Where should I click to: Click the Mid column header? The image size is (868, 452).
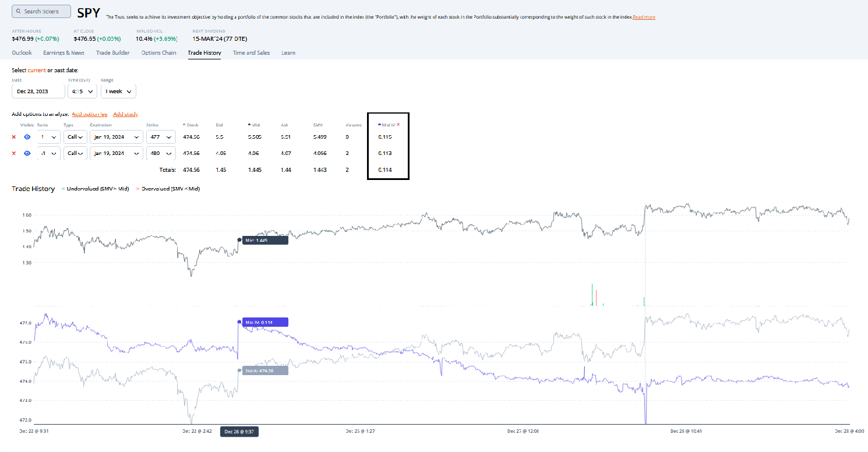(x=253, y=125)
